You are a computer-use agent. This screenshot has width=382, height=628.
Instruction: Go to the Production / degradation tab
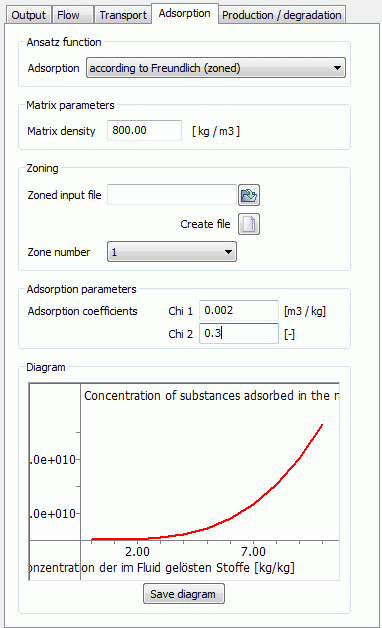coord(282,15)
